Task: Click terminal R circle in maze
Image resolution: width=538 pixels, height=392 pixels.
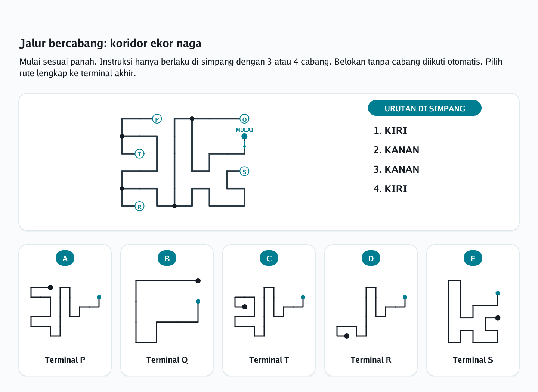Action: click(x=139, y=206)
